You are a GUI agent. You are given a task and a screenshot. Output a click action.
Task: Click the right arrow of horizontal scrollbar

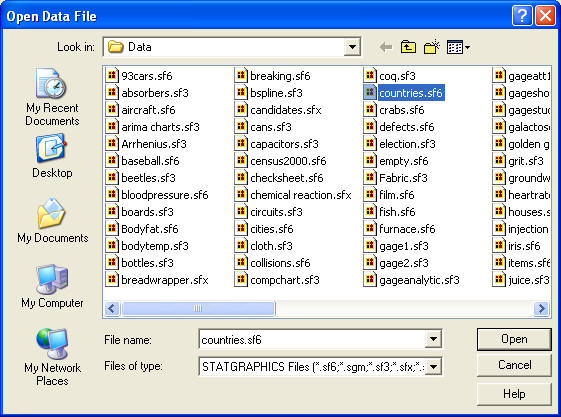point(541,308)
